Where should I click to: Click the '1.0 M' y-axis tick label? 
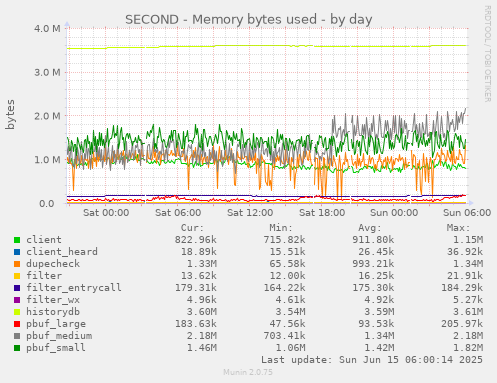47,160
